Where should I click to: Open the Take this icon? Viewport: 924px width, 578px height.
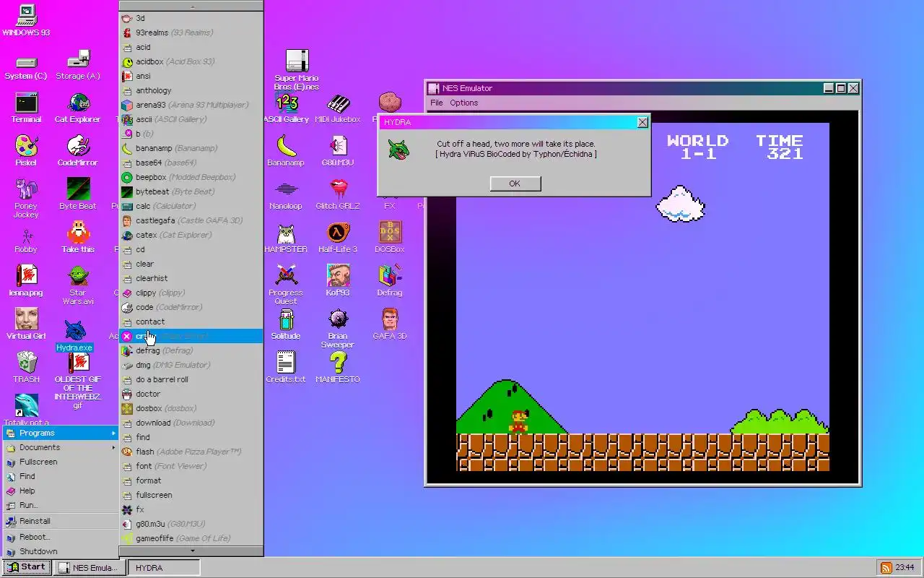78,238
